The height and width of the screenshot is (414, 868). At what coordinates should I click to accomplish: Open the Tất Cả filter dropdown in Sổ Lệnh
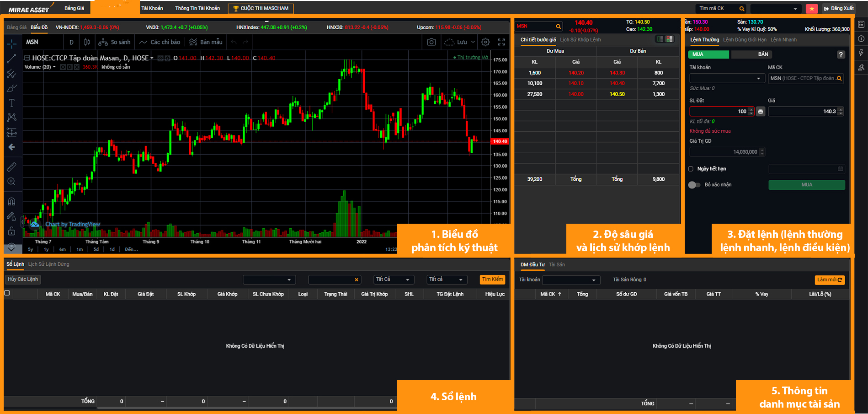click(394, 280)
